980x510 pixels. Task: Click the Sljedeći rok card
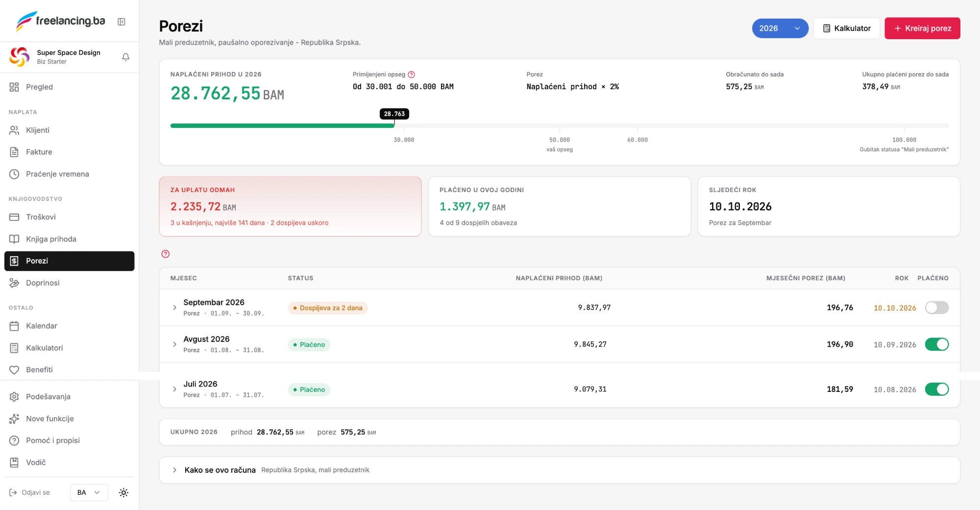[x=829, y=207]
